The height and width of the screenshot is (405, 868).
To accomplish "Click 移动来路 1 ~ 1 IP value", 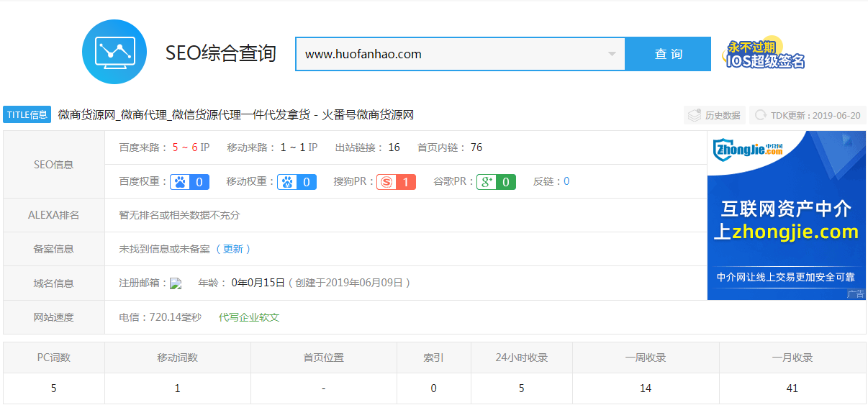I will [299, 147].
